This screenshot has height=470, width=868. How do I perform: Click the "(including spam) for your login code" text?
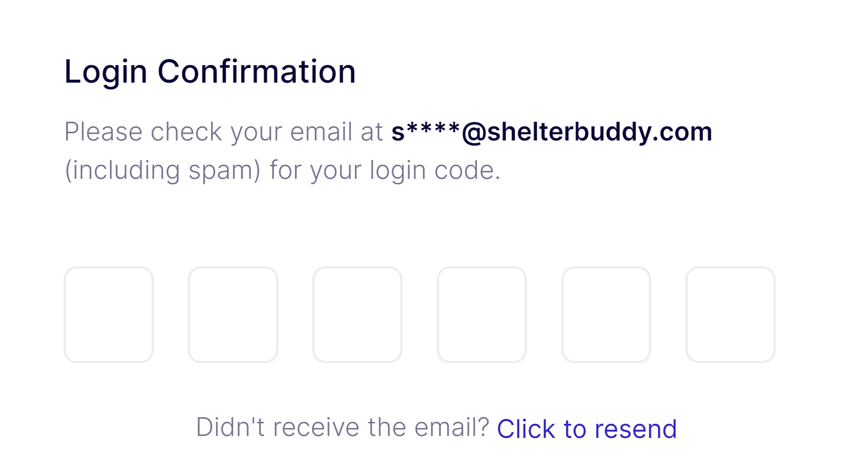pyautogui.click(x=282, y=170)
